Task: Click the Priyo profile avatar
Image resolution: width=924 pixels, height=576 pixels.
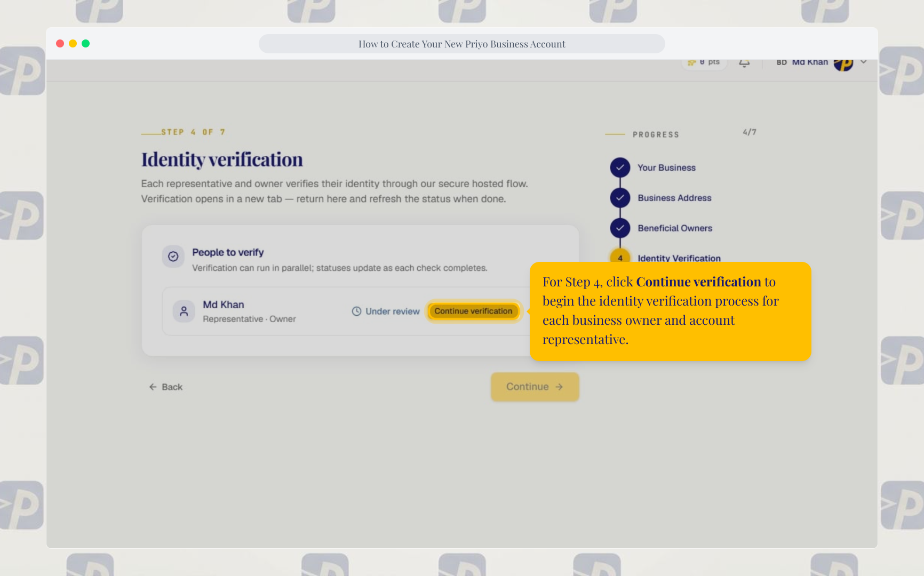Action: [843, 64]
